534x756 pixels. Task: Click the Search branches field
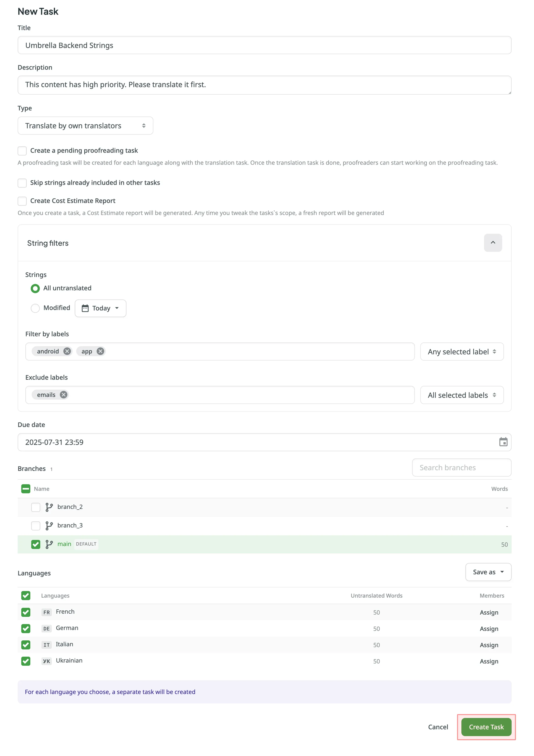coord(461,467)
